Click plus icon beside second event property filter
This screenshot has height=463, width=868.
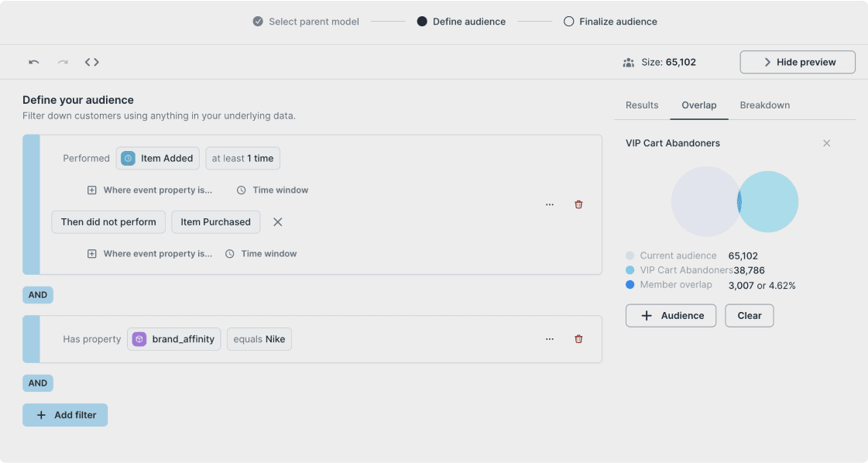pyautogui.click(x=92, y=254)
